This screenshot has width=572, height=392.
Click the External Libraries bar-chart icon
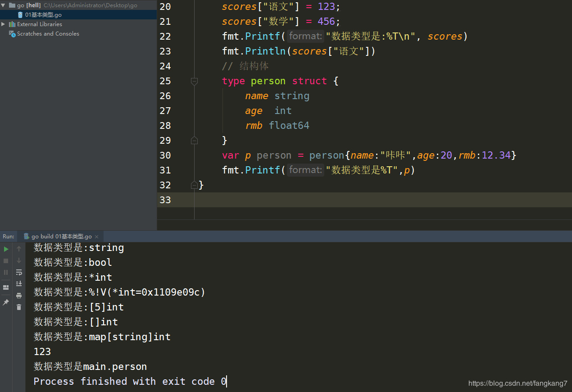click(12, 24)
